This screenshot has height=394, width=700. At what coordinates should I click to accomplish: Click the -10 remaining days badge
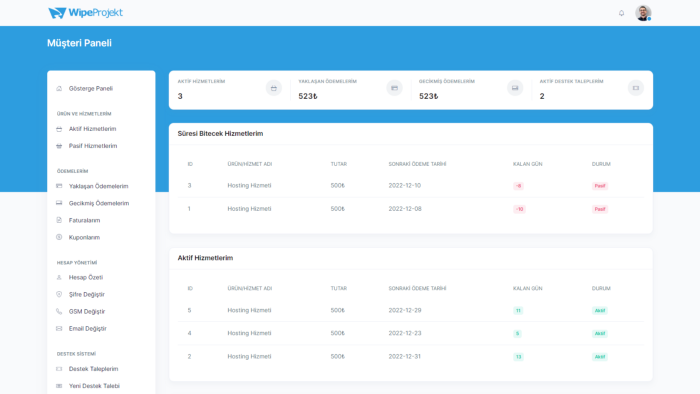(519, 209)
